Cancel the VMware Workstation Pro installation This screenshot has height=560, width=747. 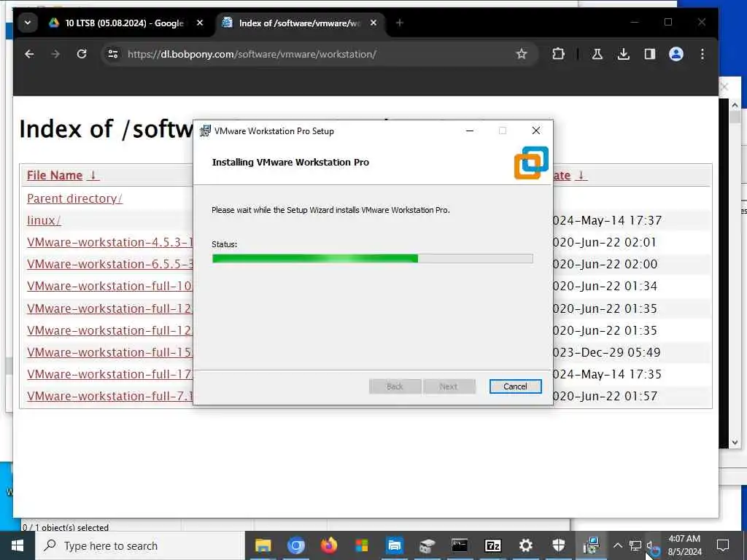click(x=515, y=386)
